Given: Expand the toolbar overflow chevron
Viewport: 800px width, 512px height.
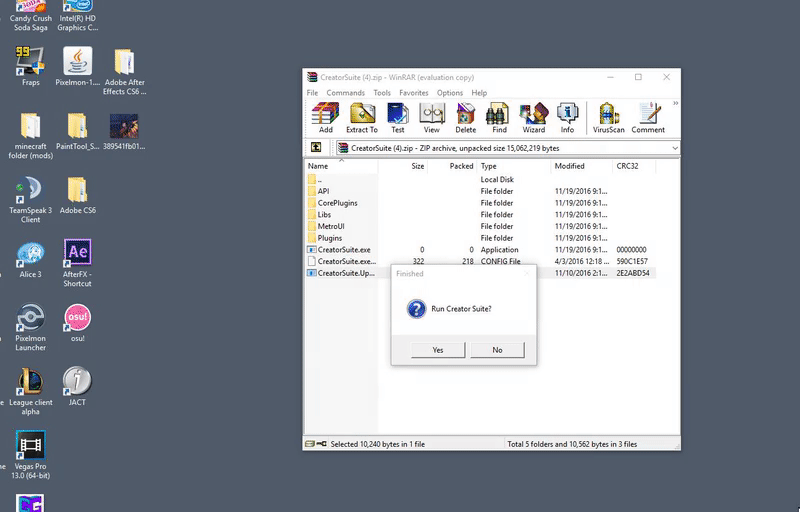Looking at the screenshot, I should click(676, 104).
